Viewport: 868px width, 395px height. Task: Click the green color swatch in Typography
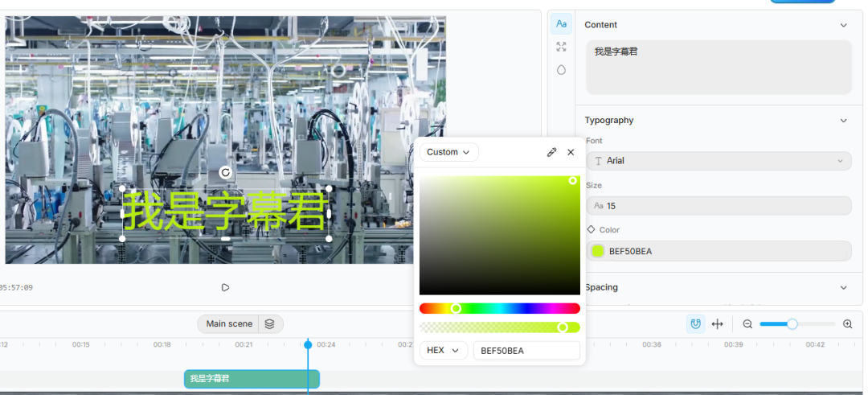pos(597,251)
